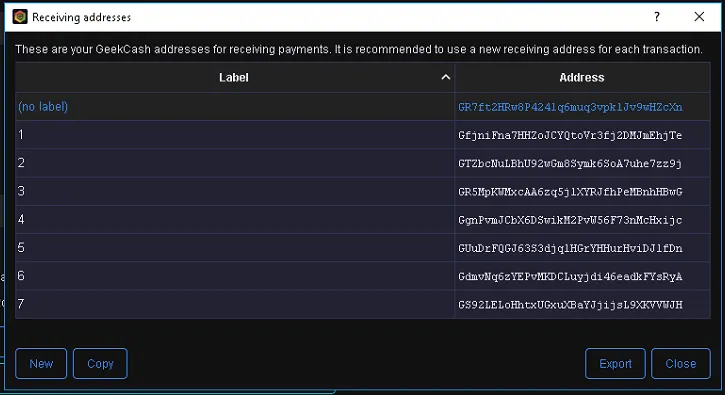The image size is (725, 395).
Task: Create a new address with the New button
Action: click(x=41, y=364)
